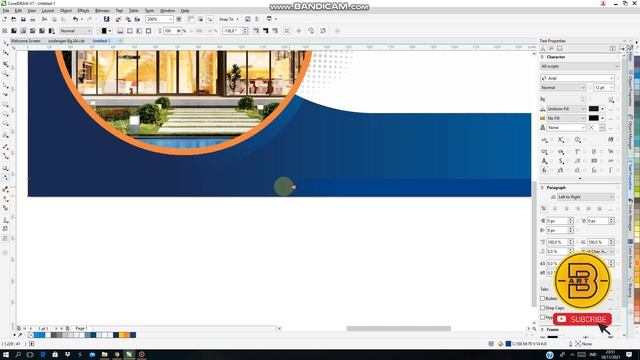The width and height of the screenshot is (640, 360).
Task: Pick the orange swatch in document palette
Action: pos(127,335)
